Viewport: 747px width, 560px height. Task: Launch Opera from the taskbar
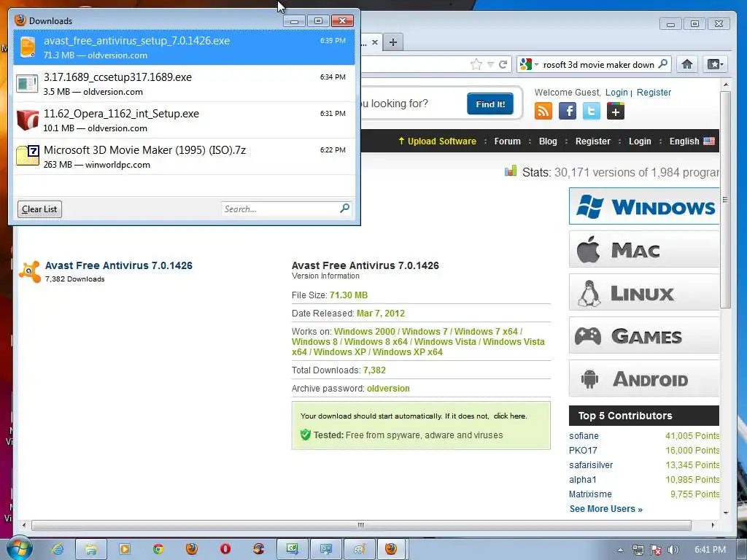tap(225, 549)
